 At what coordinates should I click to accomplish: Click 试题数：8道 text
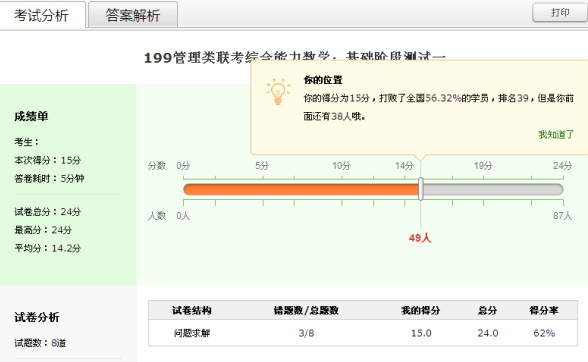coord(40,342)
